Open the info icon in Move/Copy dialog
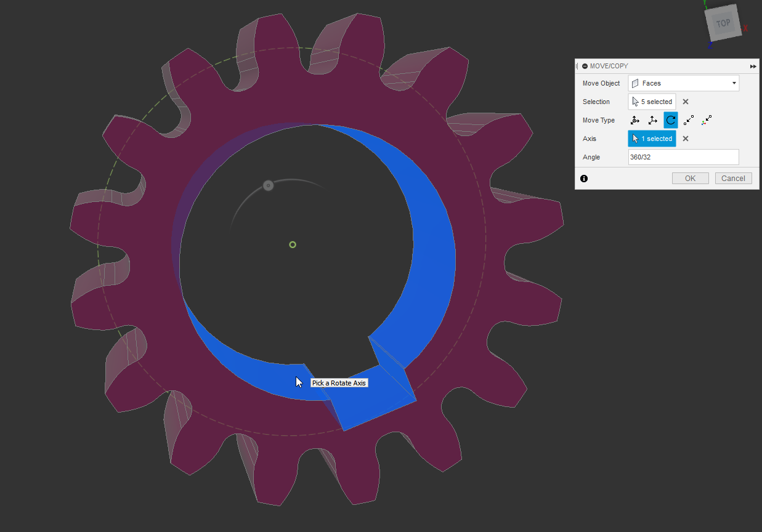 584,179
